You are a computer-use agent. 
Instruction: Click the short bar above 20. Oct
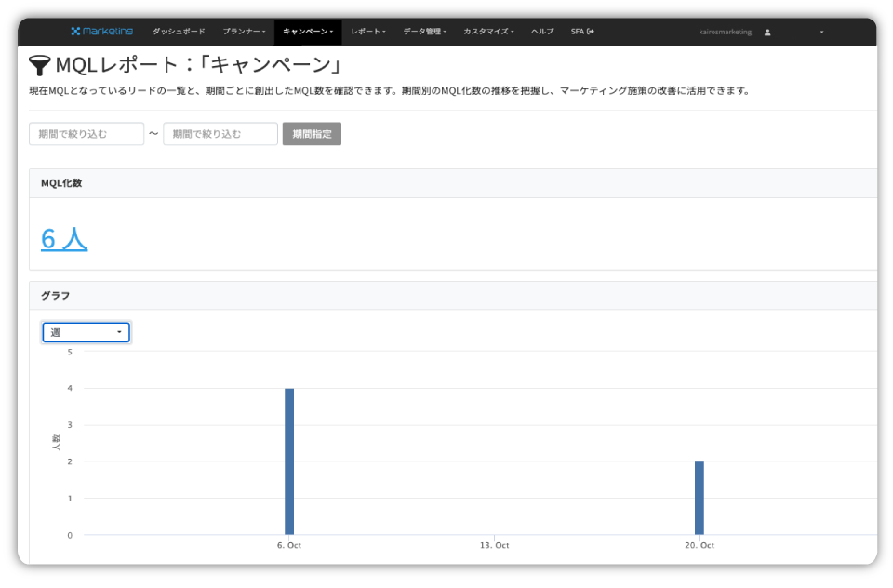point(699,498)
